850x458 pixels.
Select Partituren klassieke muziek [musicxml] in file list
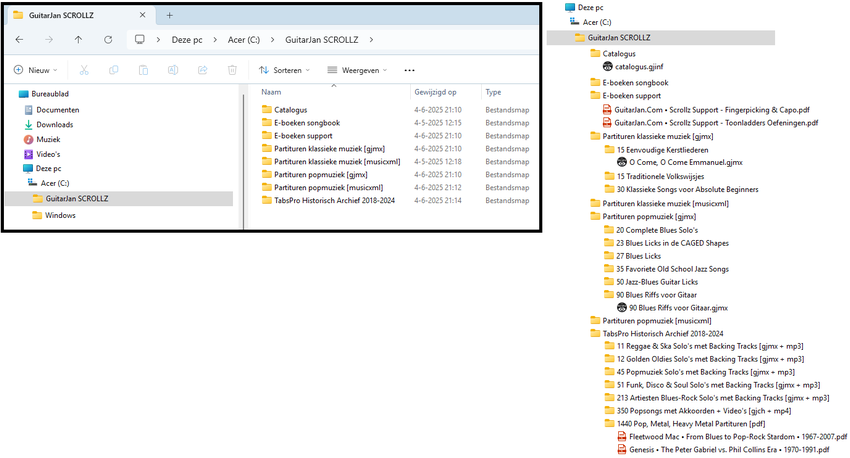(331, 162)
